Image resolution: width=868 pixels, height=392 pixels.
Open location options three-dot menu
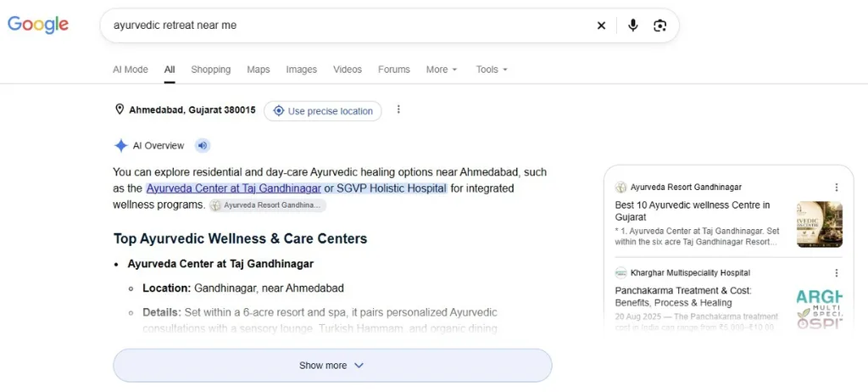tap(398, 109)
